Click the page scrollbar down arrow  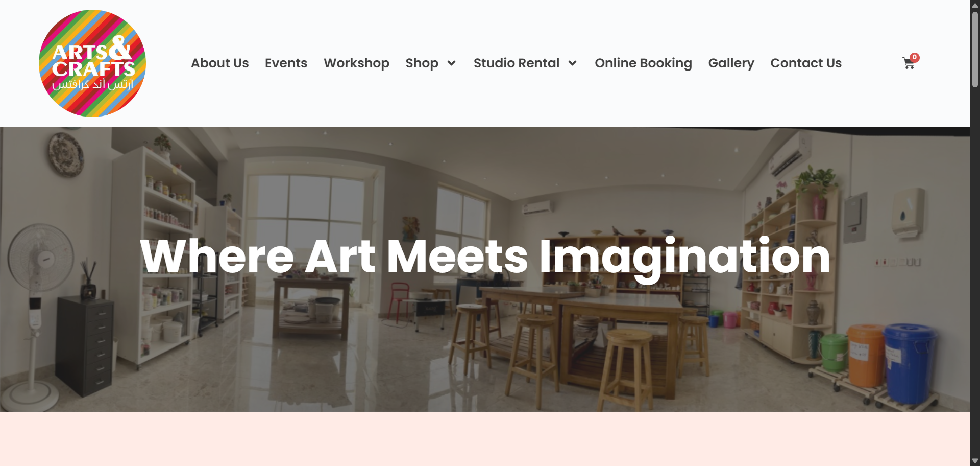[x=975, y=461]
